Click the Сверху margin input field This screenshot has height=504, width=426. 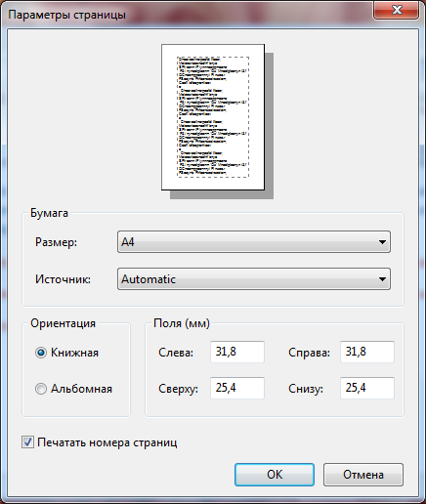click(237, 388)
